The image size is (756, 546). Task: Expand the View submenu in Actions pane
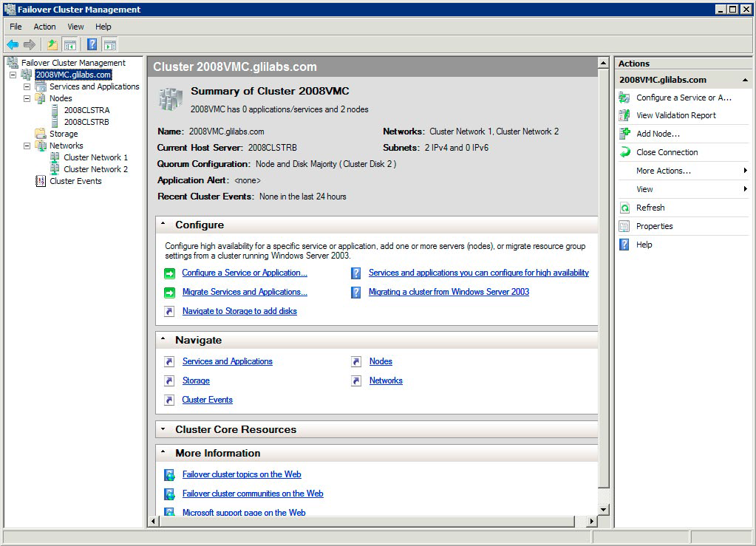643,188
